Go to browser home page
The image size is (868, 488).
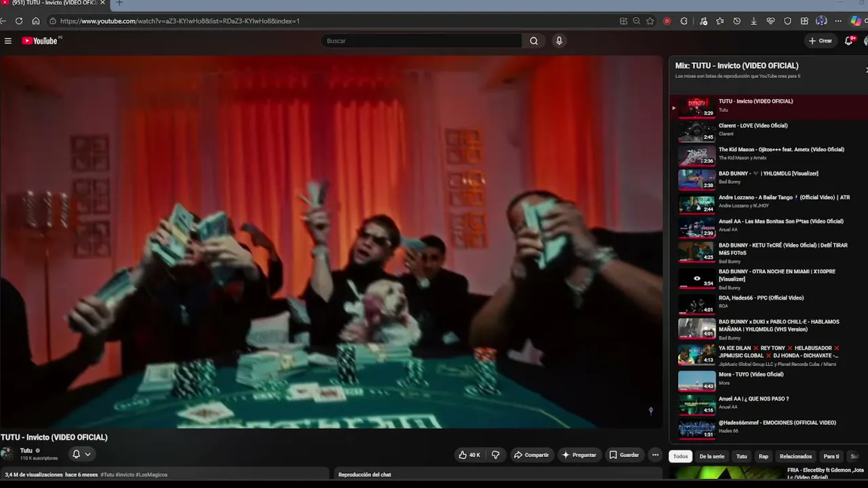(36, 21)
